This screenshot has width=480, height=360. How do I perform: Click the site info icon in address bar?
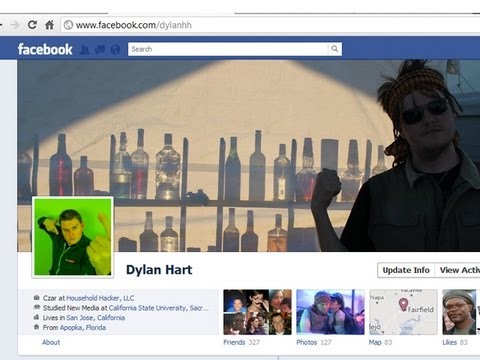[x=68, y=25]
